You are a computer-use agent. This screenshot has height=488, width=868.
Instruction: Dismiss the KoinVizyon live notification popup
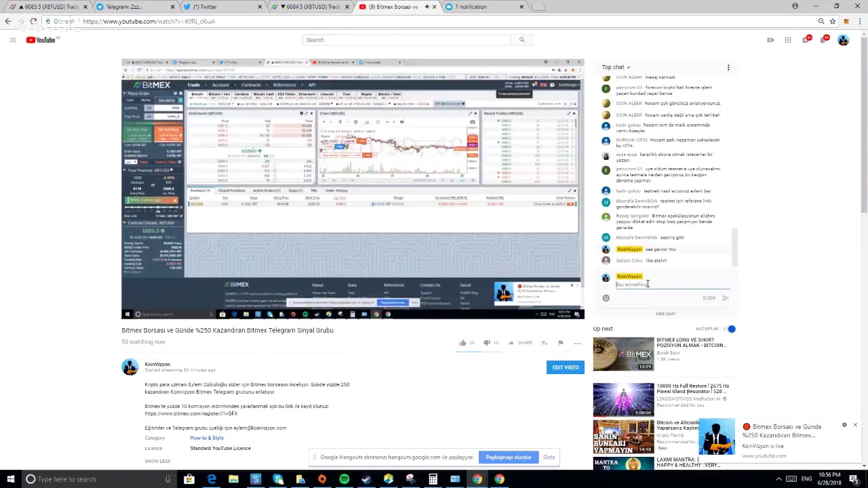855,425
